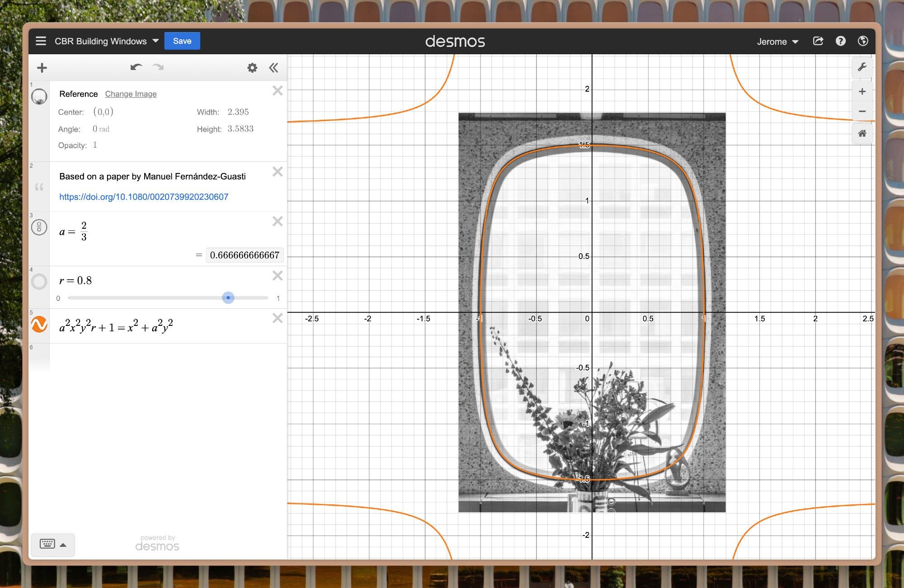Click the Height value 3.5833
Viewport: 904px width, 588px height.
(240, 129)
